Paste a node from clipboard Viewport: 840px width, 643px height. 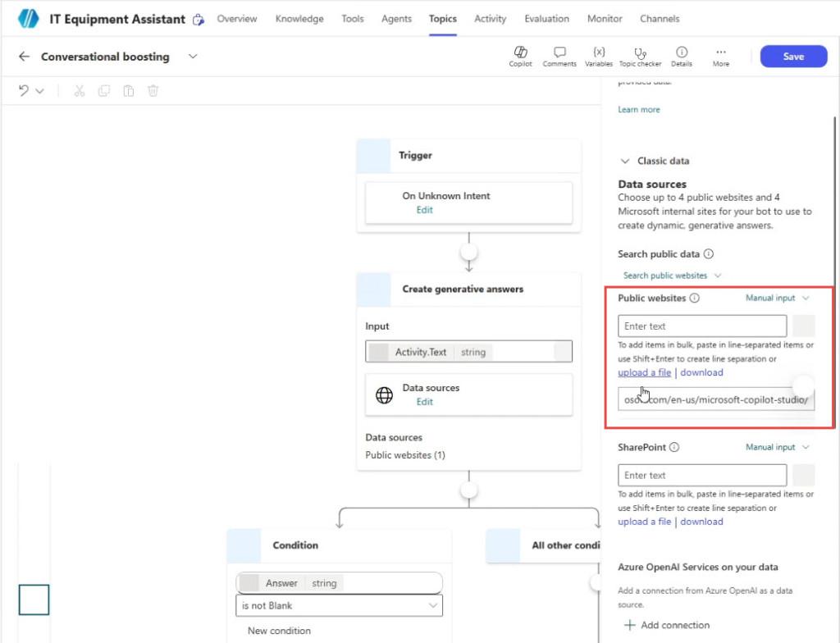pos(129,90)
